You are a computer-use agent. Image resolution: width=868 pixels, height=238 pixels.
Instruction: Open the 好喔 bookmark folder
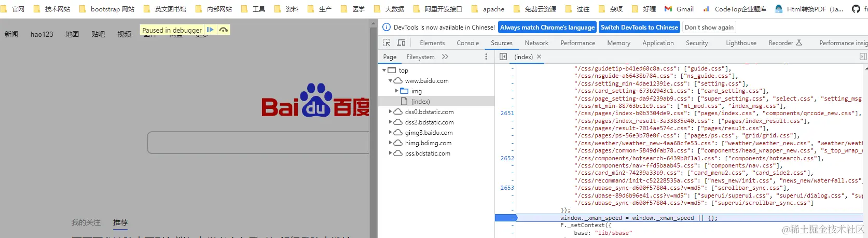tap(643, 9)
